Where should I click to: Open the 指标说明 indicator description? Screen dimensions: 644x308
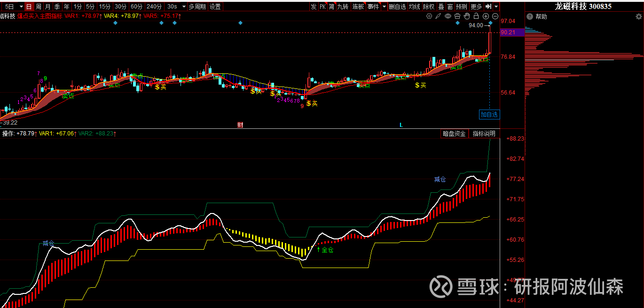[484, 134]
